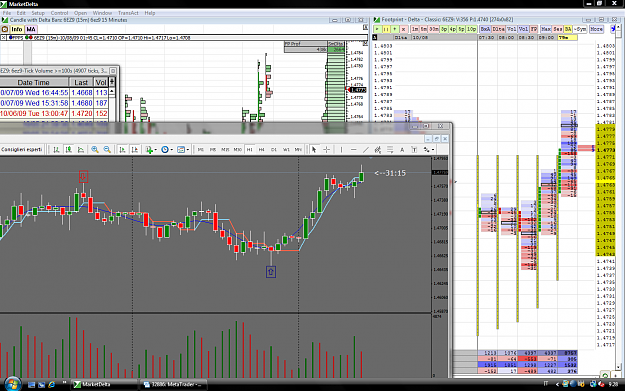
Task: Click the Info button in candle chart
Action: click(17, 29)
